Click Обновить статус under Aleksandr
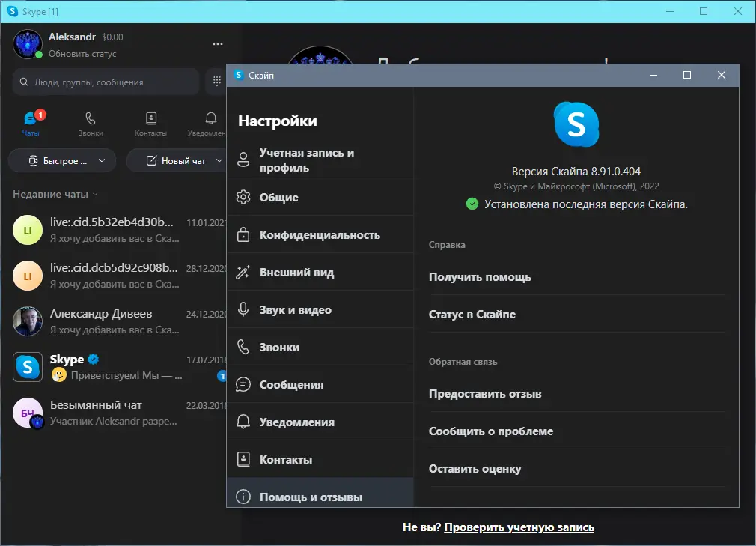Image resolution: width=756 pixels, height=546 pixels. (x=82, y=54)
